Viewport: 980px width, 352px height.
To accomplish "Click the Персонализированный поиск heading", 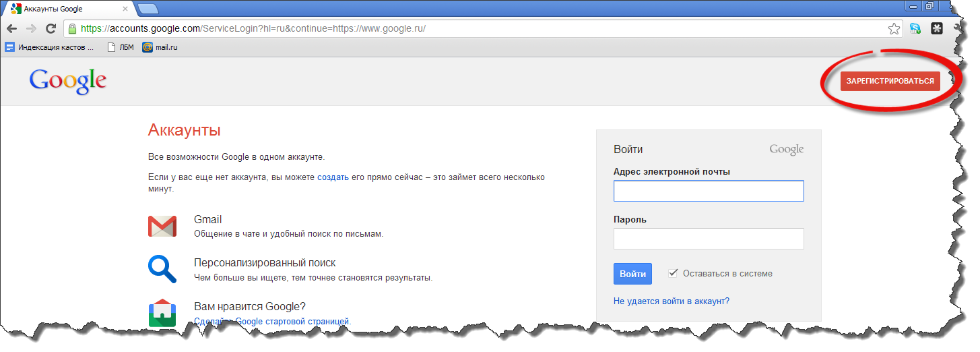I will (265, 263).
